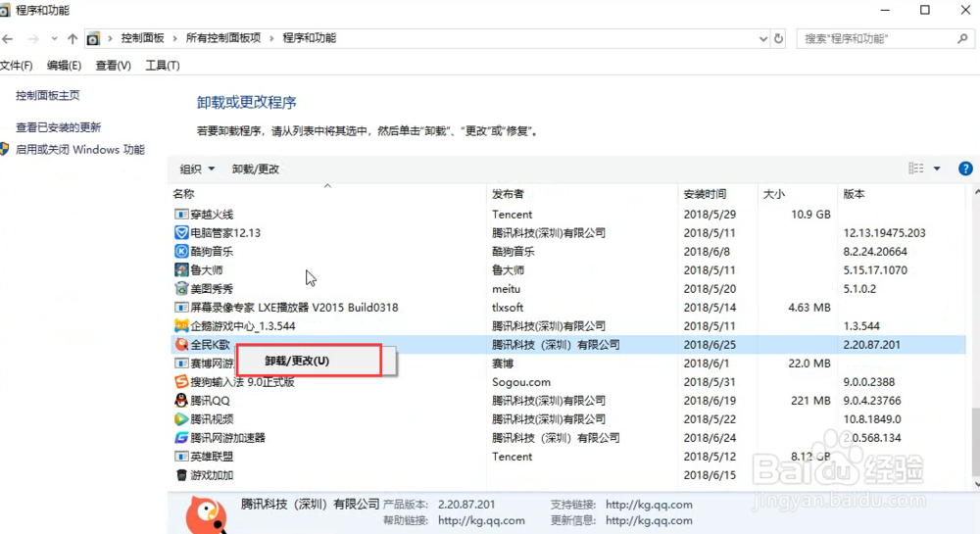Screen dimensions: 980x534
Task: Click the 全民K歌 program icon
Action: 181,344
